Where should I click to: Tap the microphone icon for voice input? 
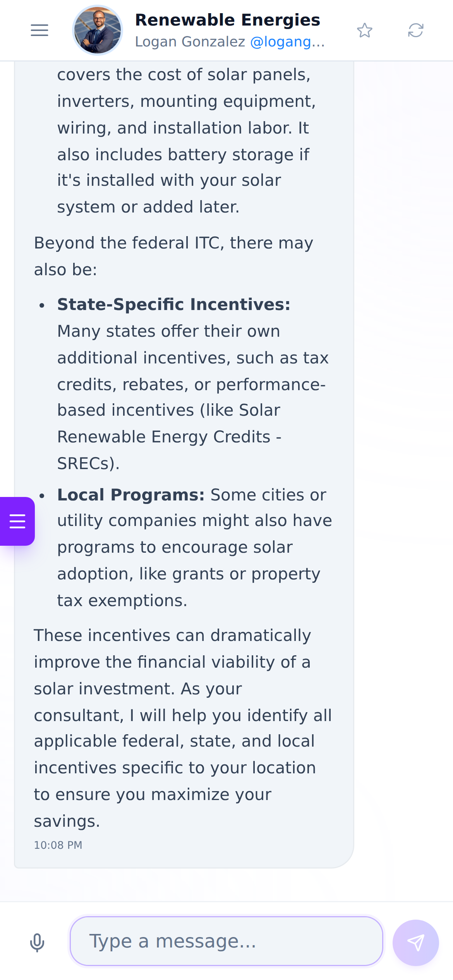pyautogui.click(x=37, y=942)
